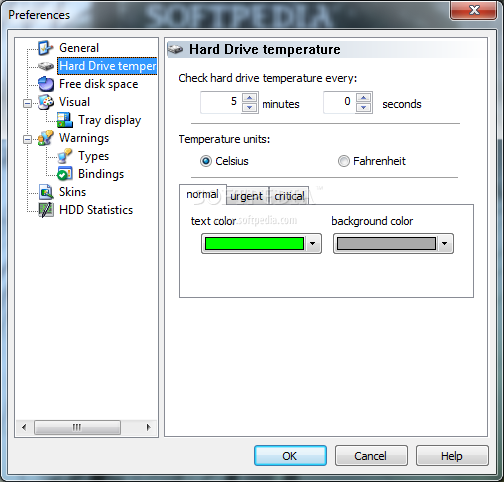
Task: Open the Types warnings page
Action: (94, 156)
